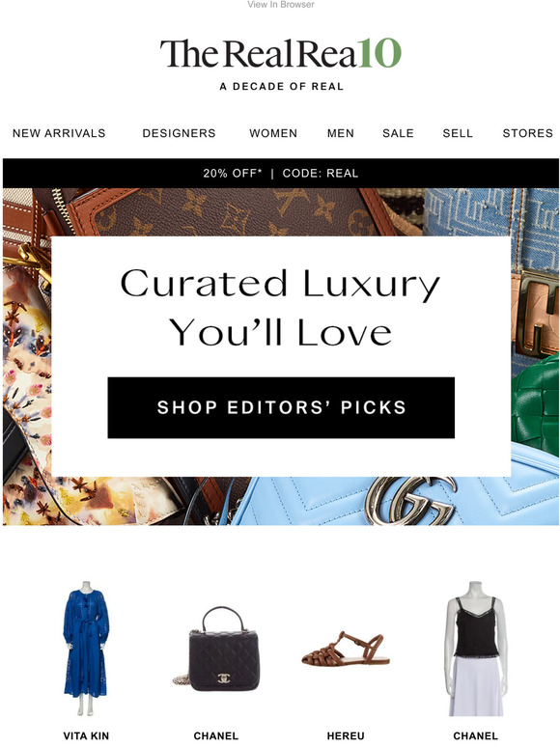Viewport: 560px width, 747px height.
Task: Open the blue Vita Kin dress image
Action: click(x=86, y=649)
